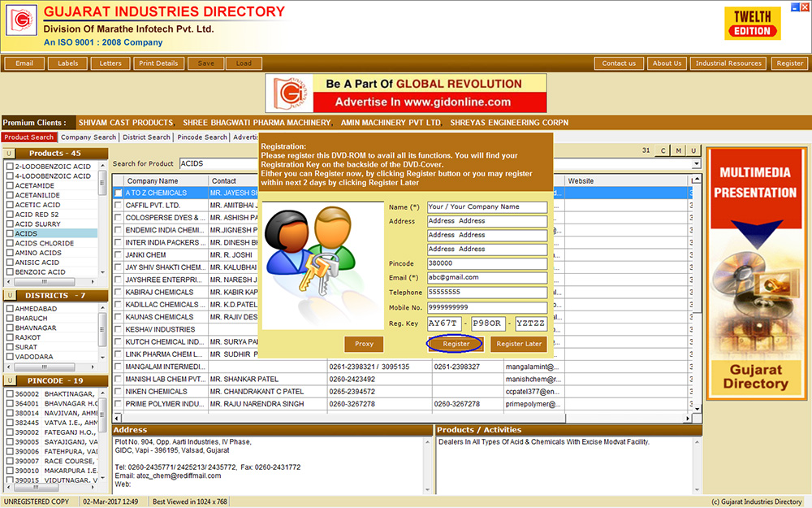Click Register in the top toolbar

(790, 63)
